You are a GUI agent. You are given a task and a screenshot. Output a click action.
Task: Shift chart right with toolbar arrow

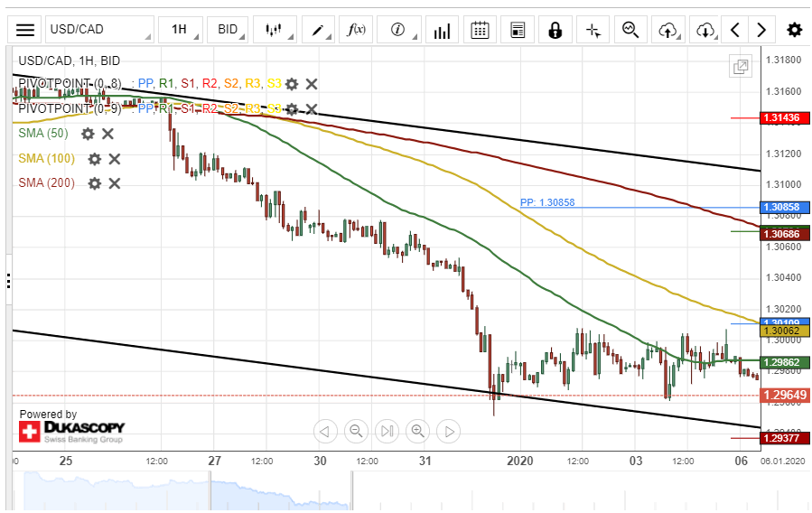pyautogui.click(x=761, y=30)
